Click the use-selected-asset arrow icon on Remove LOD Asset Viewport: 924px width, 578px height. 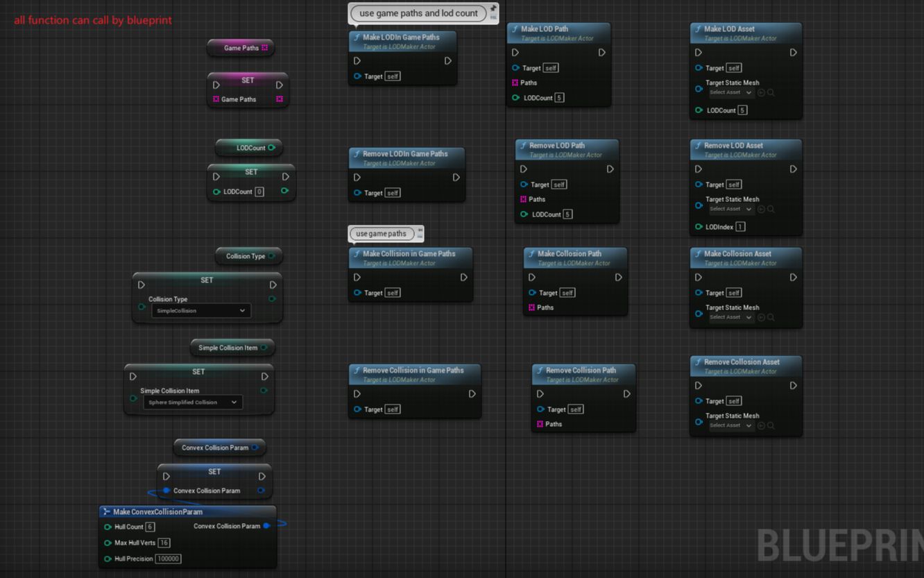coord(762,209)
